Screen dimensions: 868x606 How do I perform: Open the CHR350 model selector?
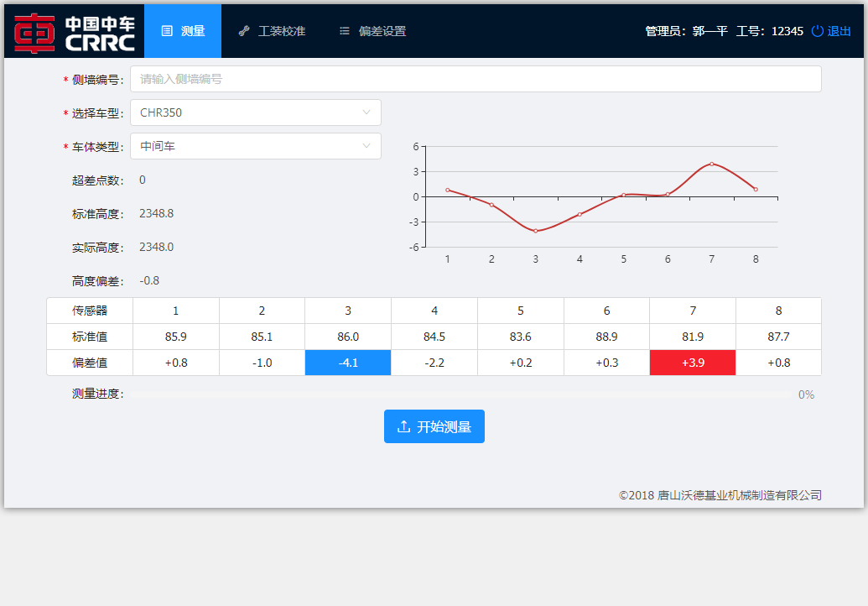point(243,112)
